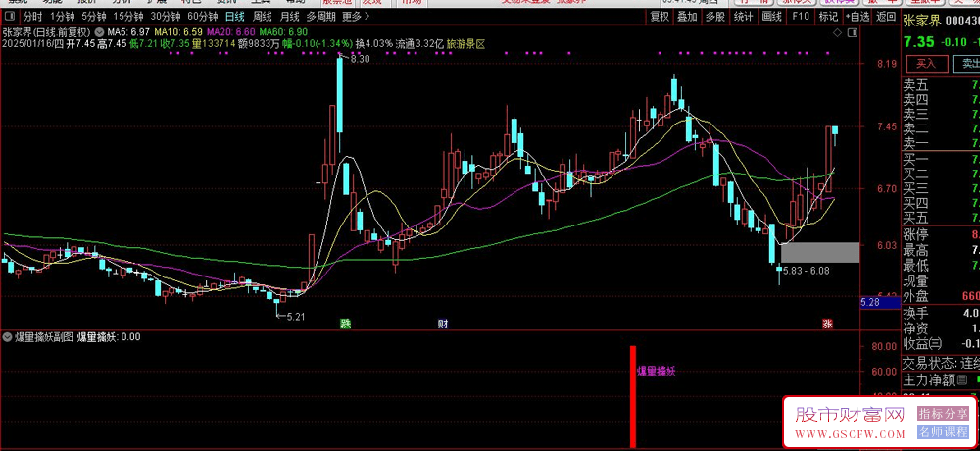Click the 交易状态 status row
This screenshot has height=451, width=980.
point(941,362)
